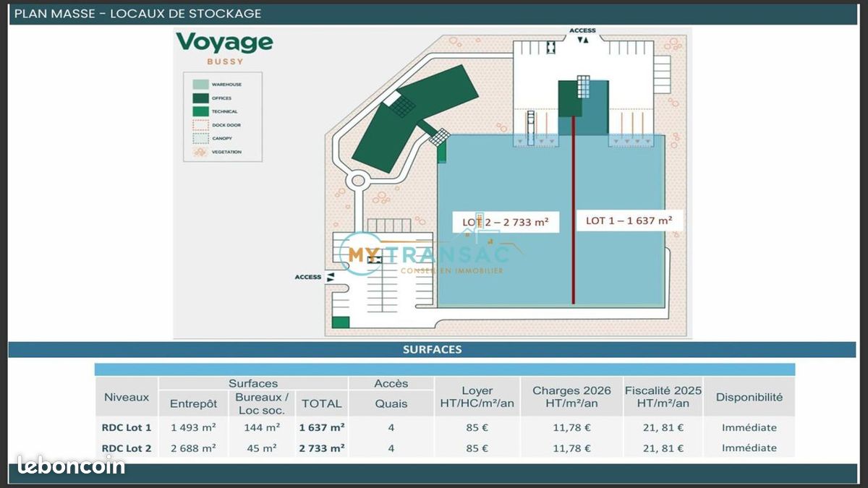Click the MyTransac circular logo
Screen dimensions: 868x488
click(361, 253)
